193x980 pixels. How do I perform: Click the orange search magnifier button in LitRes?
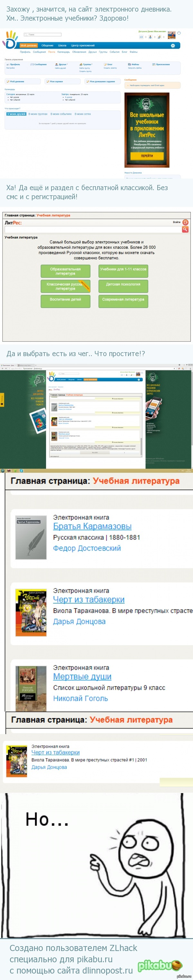(x=185, y=229)
